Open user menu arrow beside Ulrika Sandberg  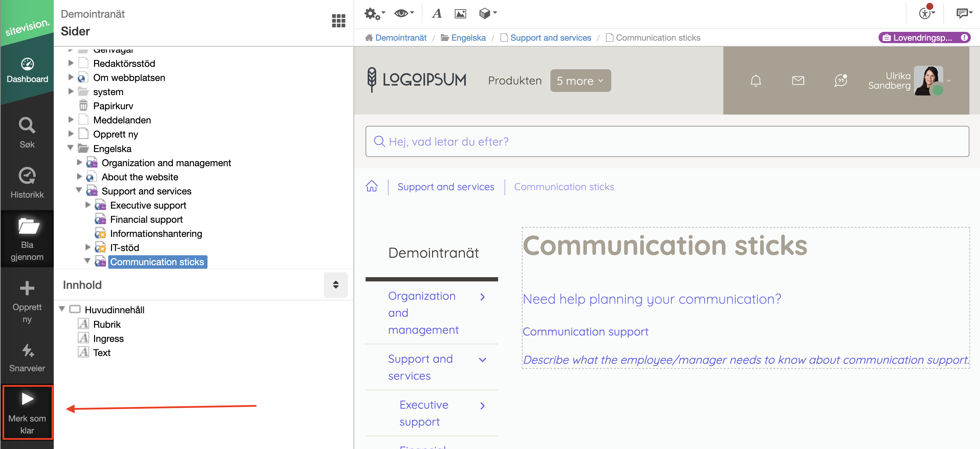pos(949,80)
